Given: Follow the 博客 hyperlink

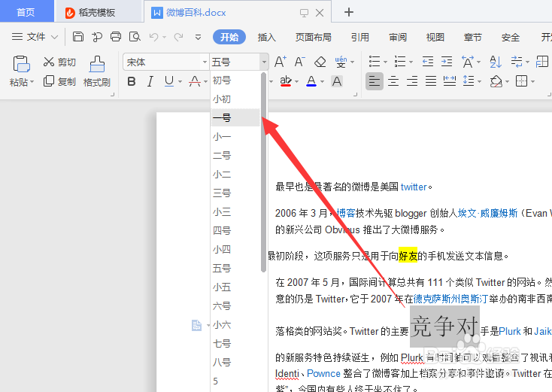Looking at the screenshot, I should point(346,213).
